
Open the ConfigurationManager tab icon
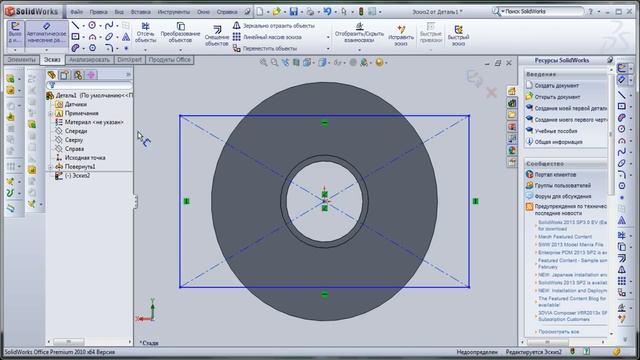(x=78, y=75)
